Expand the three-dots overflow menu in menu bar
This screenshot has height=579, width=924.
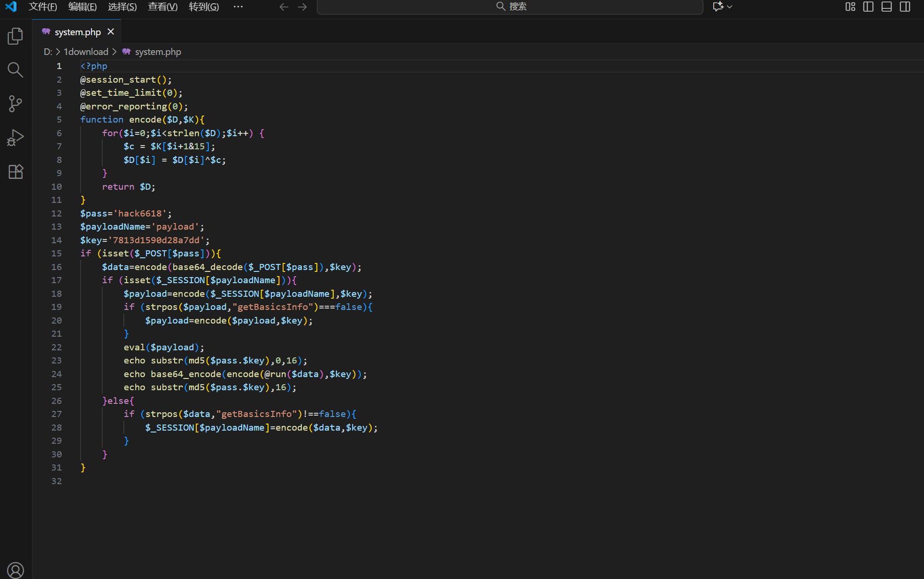pos(238,7)
